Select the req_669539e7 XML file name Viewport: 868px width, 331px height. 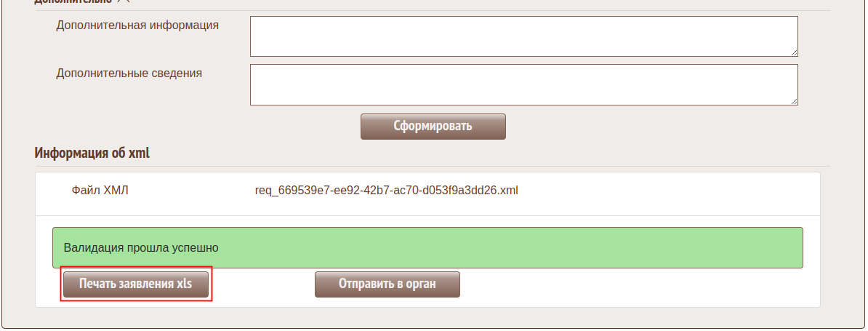tap(386, 191)
